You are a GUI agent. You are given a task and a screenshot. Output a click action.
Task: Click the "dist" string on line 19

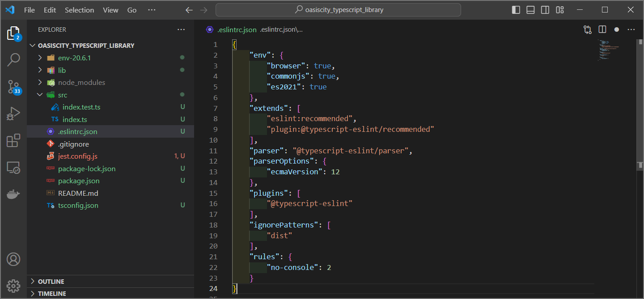(280, 236)
